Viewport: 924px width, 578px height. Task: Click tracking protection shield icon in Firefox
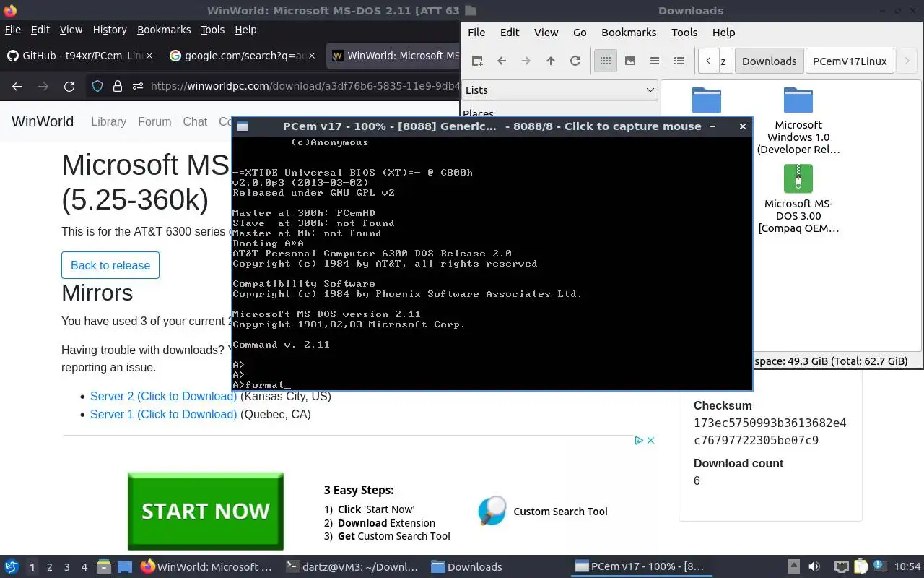[x=97, y=86]
